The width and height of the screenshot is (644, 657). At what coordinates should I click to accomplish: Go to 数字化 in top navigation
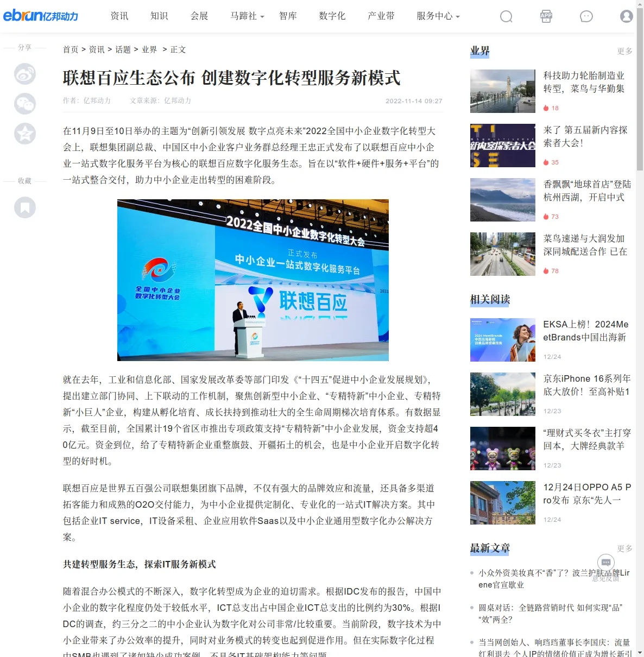pos(332,16)
